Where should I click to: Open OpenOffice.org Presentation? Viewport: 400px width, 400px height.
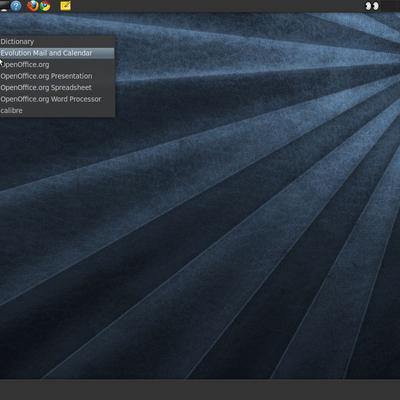point(57,76)
